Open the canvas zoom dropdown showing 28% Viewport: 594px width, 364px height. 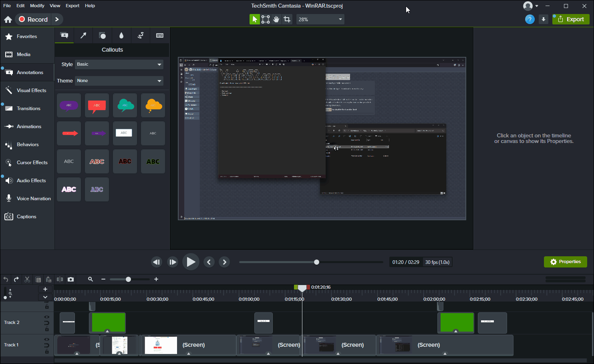[320, 19]
